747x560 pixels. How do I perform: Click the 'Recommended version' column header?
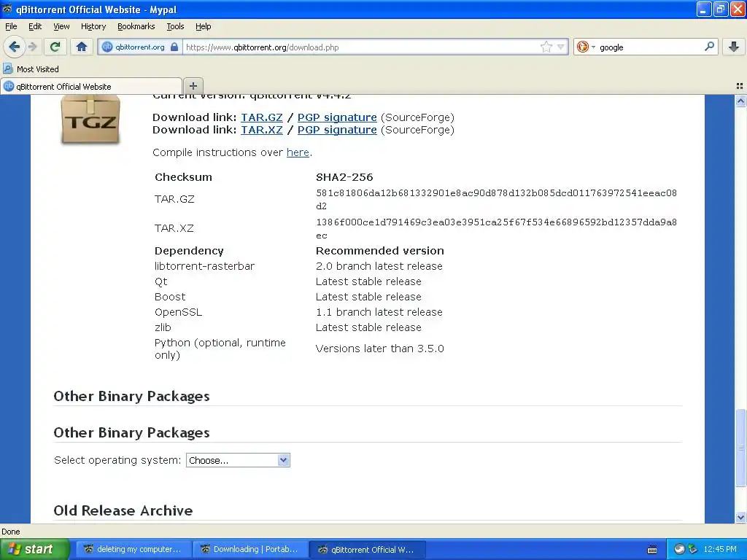coord(379,251)
